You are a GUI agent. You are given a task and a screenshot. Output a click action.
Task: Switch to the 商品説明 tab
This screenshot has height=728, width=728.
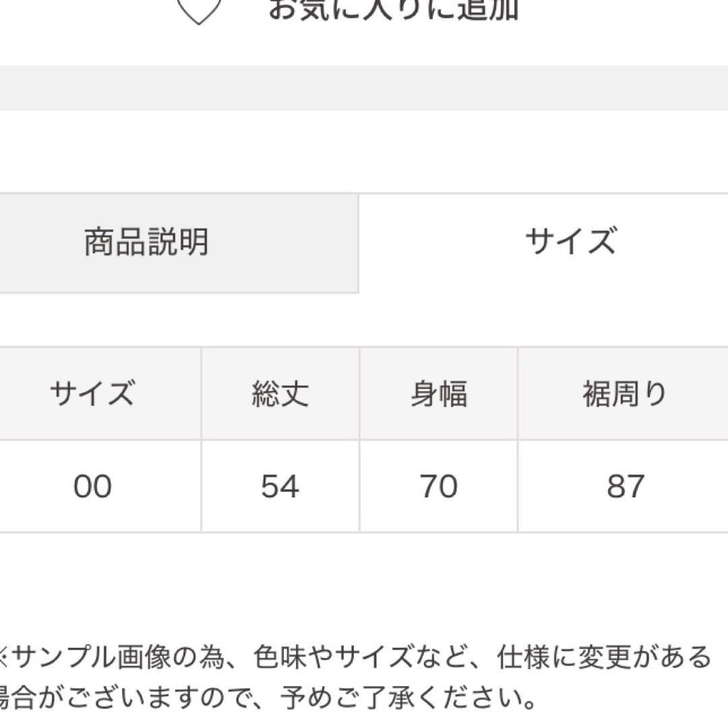tap(147, 243)
